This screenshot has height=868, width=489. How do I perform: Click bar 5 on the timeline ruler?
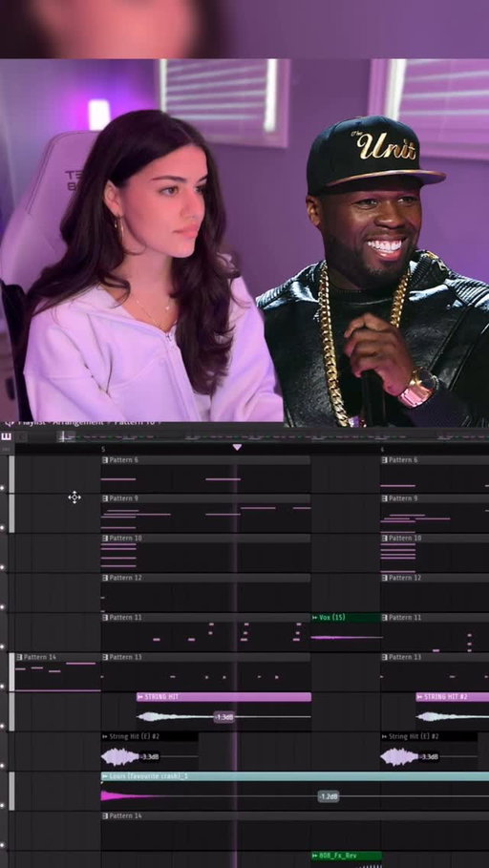(103, 450)
